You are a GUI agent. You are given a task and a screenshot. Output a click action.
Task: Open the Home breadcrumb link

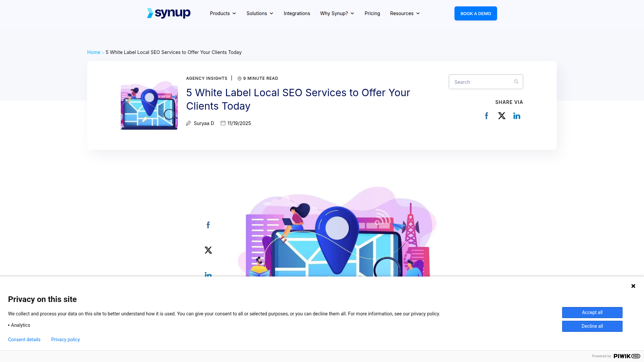(x=93, y=52)
